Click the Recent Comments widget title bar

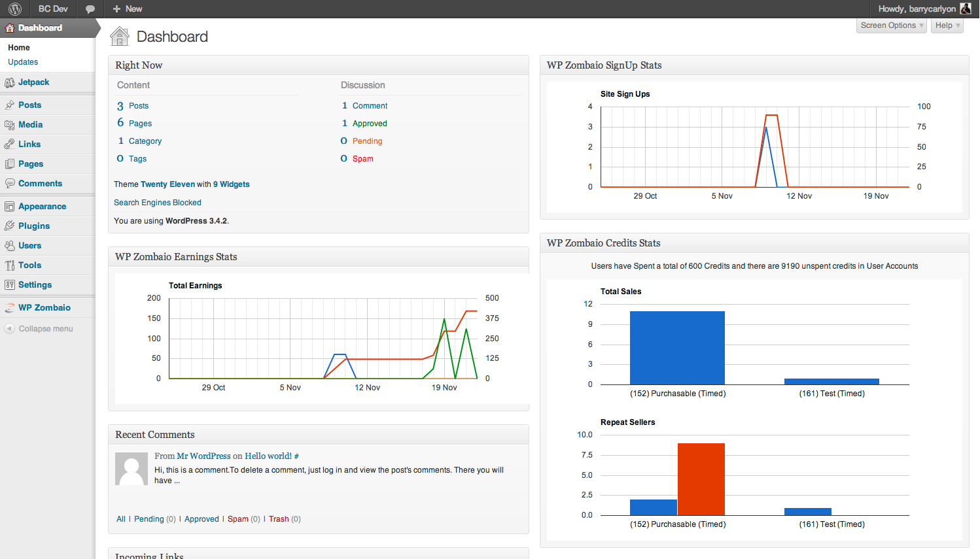point(319,435)
